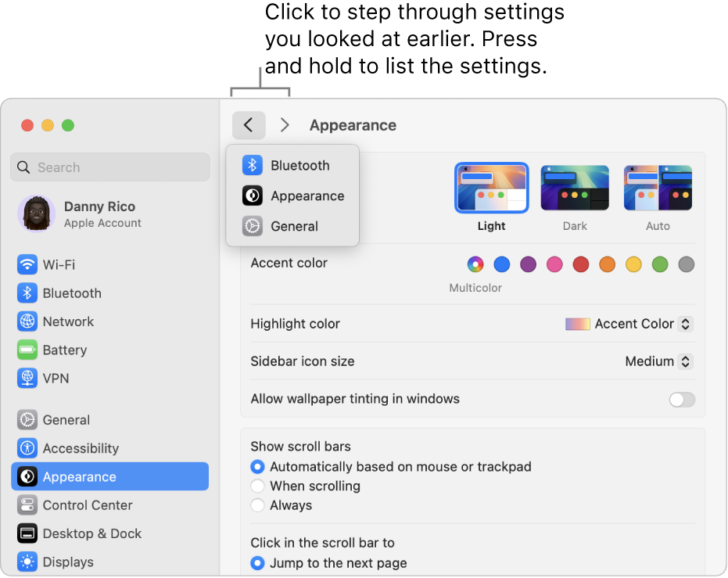The width and height of the screenshot is (728, 578).
Task: Select the orange accent color
Action: click(608, 264)
